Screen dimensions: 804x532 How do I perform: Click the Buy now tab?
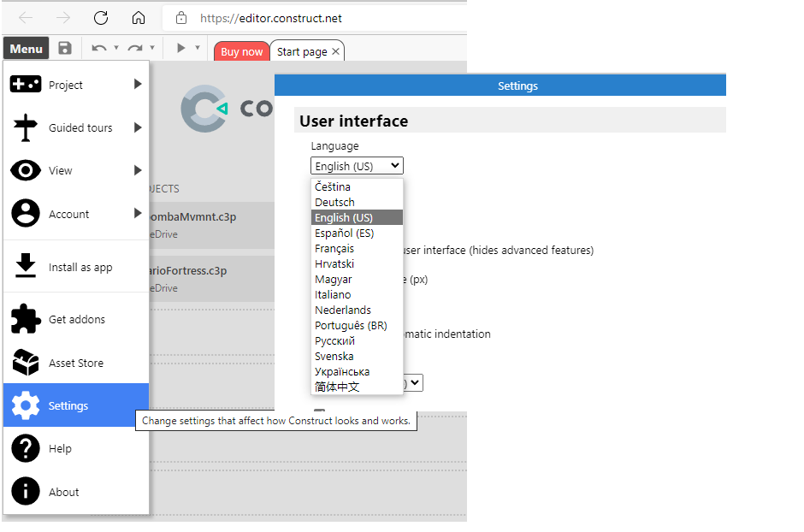(x=241, y=51)
